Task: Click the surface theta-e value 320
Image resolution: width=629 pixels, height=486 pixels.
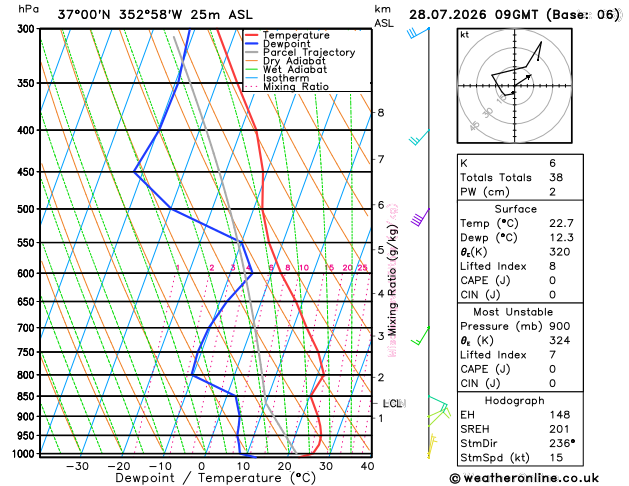Action: click(x=560, y=252)
